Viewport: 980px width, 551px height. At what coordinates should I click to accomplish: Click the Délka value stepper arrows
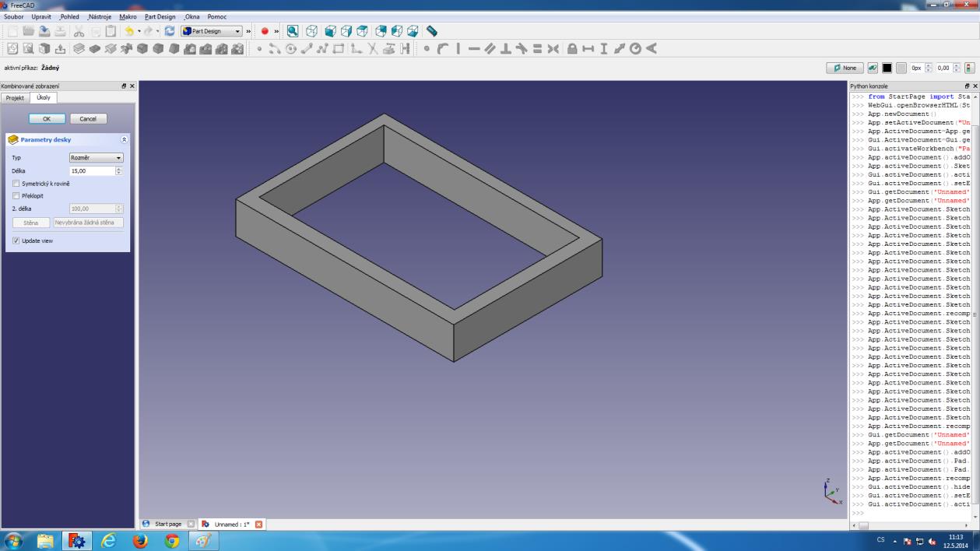coord(119,170)
